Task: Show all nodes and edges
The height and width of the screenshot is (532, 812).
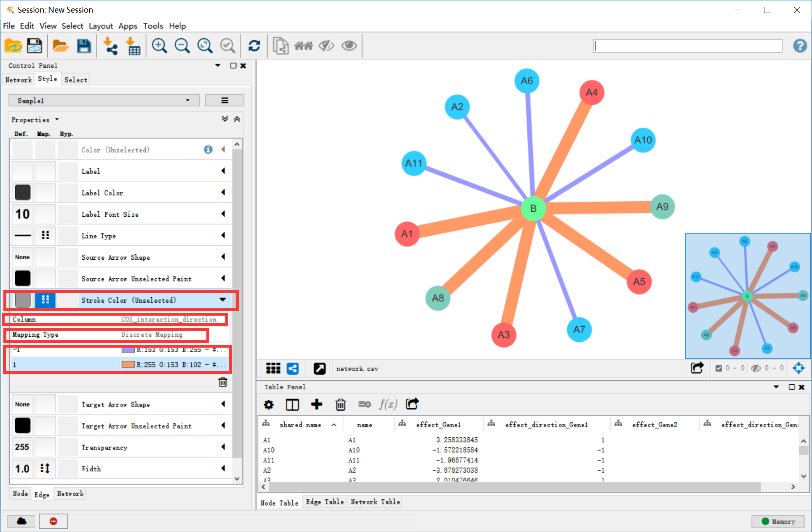Action: (349, 46)
